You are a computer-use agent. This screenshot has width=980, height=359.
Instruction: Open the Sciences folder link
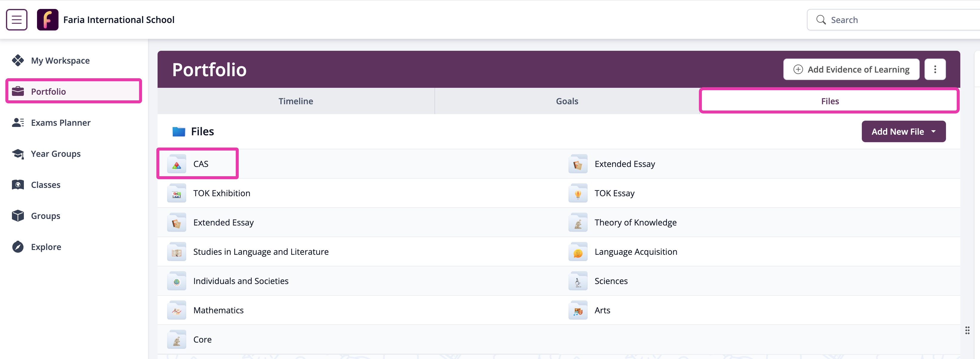(x=611, y=281)
